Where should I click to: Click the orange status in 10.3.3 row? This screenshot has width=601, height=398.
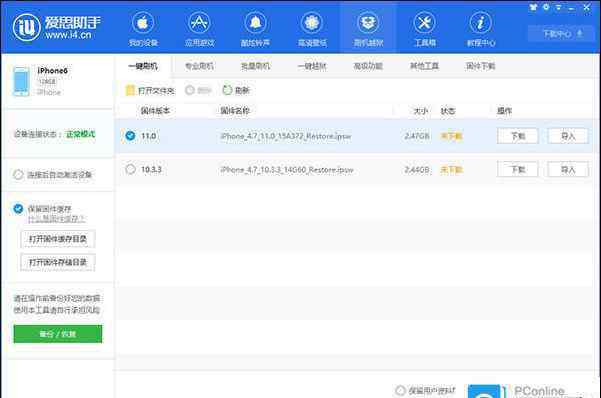[x=451, y=169]
